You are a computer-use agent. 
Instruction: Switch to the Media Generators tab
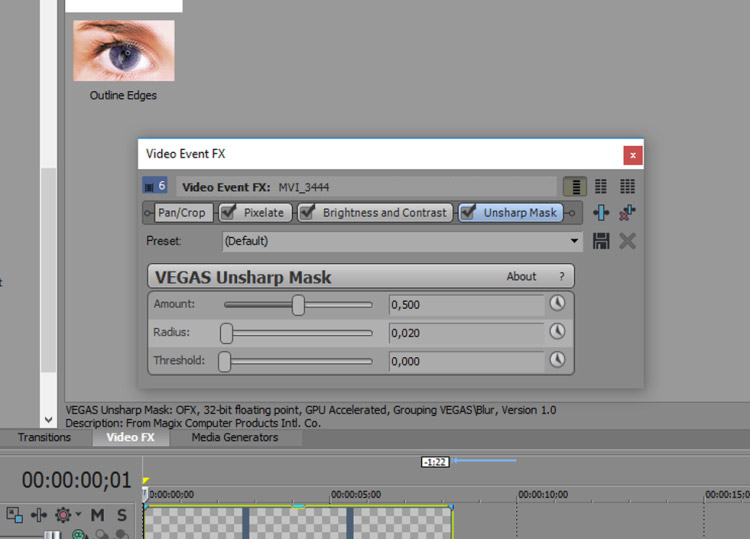pos(234,438)
